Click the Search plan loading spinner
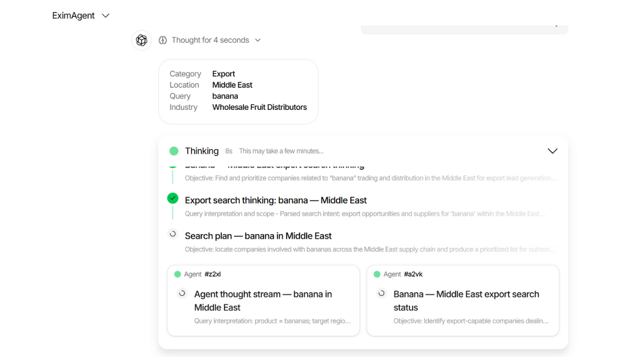The image size is (644, 362). [x=173, y=234]
